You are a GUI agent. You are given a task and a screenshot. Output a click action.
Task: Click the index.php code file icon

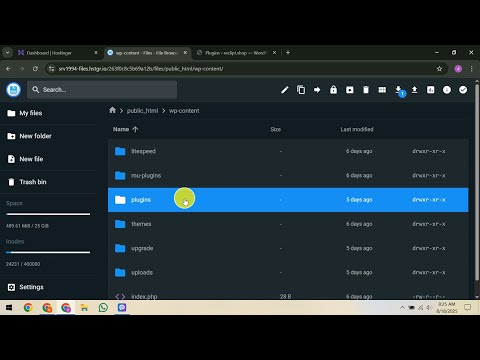tap(120, 296)
